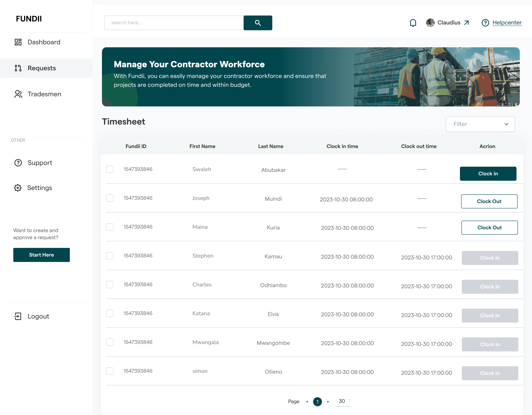
Task: Open the Filter dropdown
Action: tap(480, 124)
